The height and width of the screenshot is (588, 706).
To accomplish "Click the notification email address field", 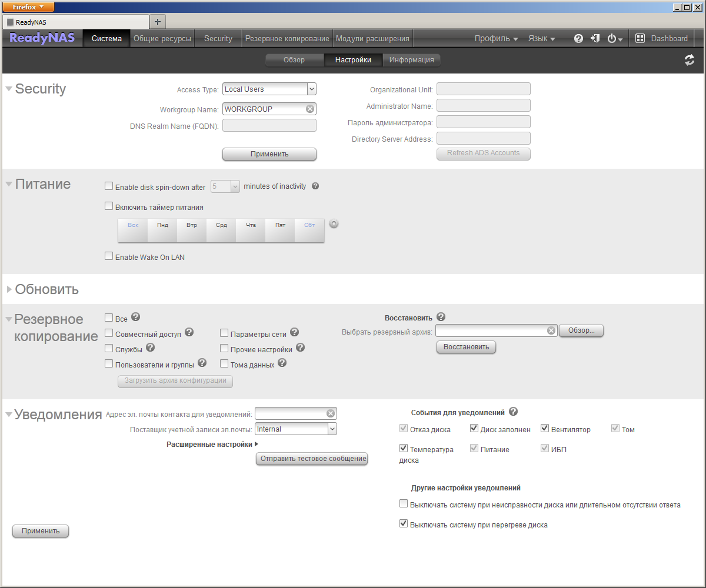I will (x=296, y=413).
